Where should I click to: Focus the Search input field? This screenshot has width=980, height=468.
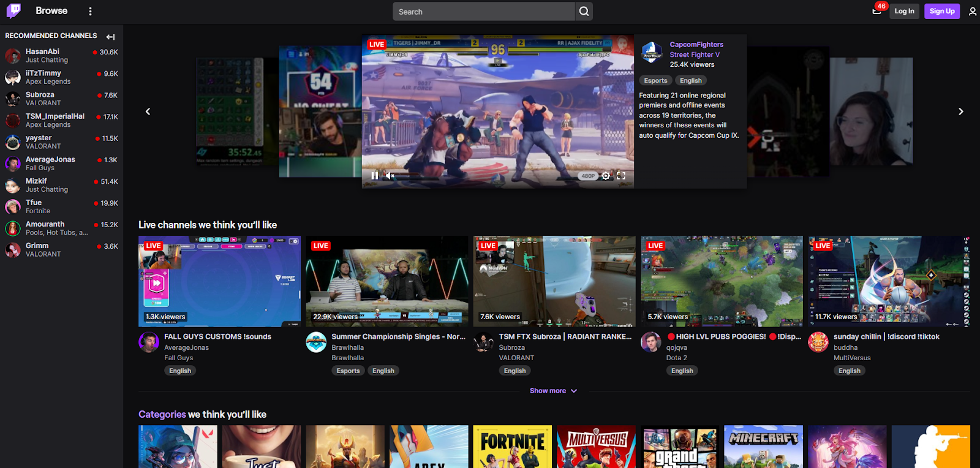(x=484, y=12)
